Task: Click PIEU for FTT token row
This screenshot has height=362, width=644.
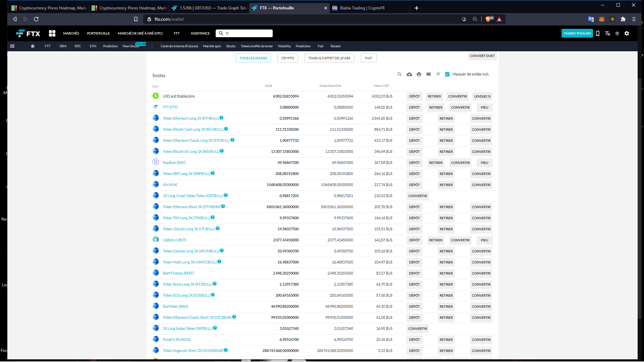Action: click(484, 107)
